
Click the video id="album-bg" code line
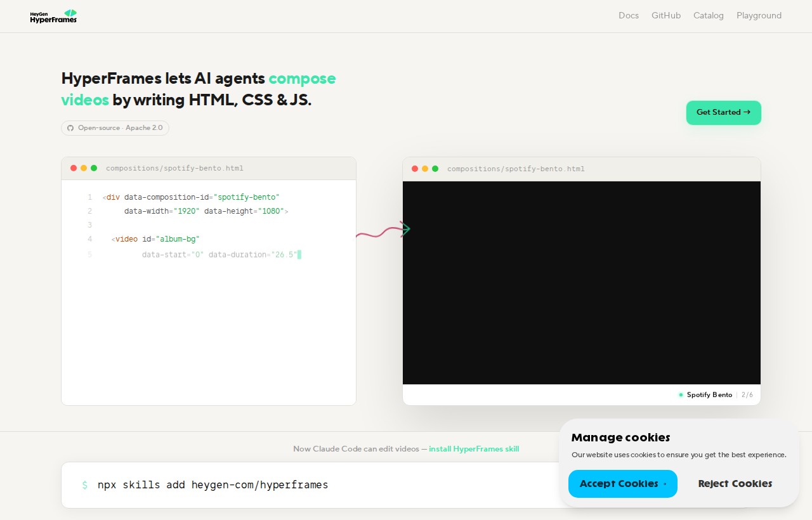click(155, 239)
